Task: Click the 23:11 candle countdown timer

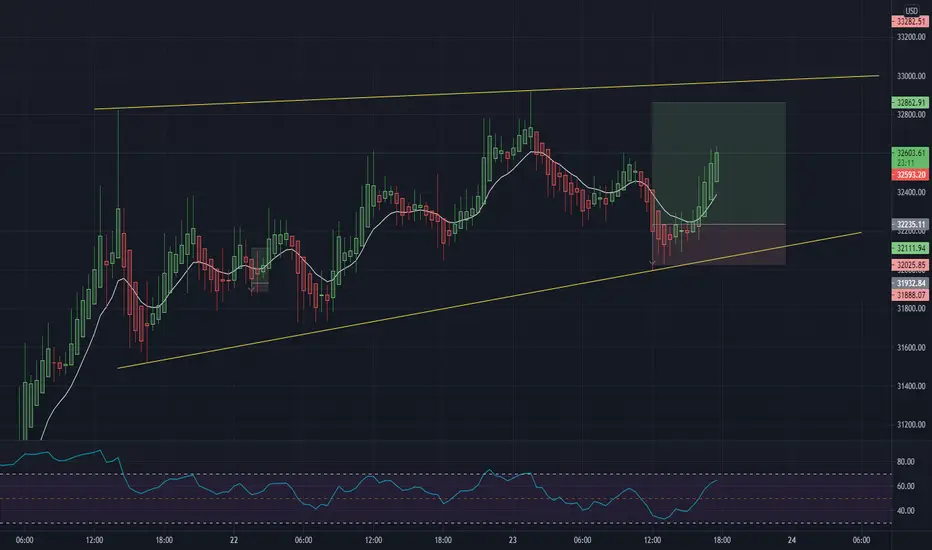Action: click(x=905, y=163)
